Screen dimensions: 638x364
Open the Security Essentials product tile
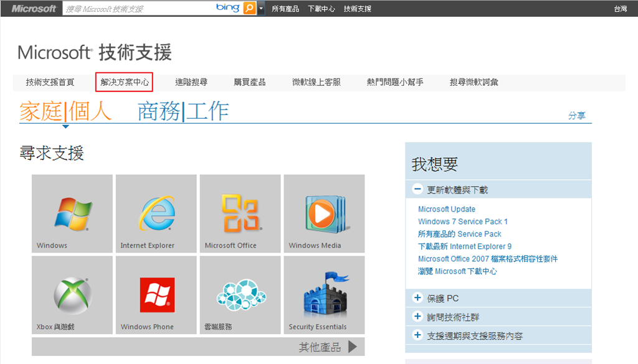(324, 295)
